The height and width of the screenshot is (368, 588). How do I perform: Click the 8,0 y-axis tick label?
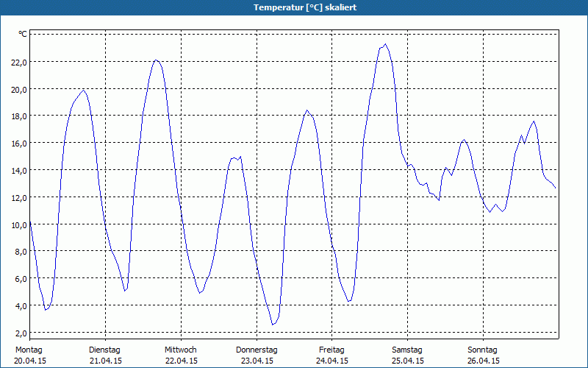[x=21, y=252]
